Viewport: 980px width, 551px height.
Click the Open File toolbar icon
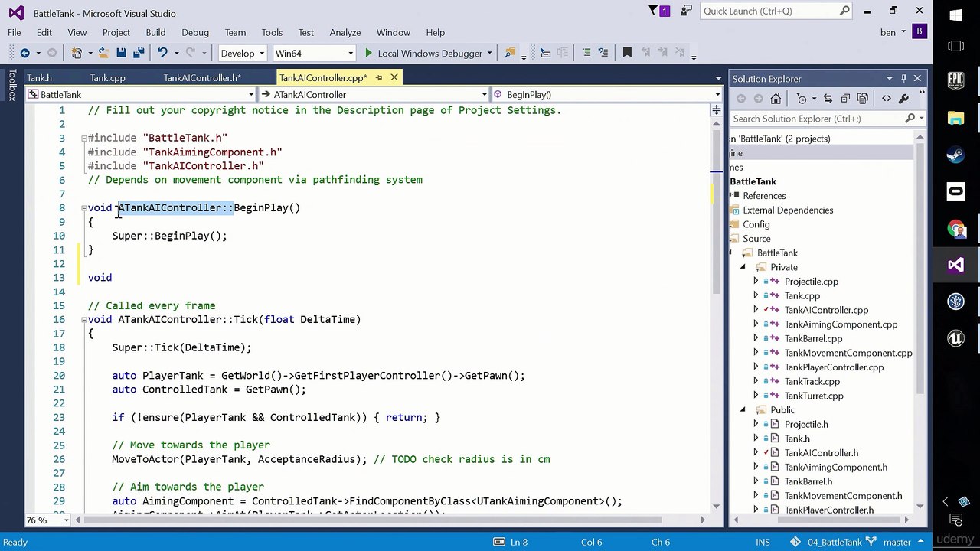[x=104, y=53]
